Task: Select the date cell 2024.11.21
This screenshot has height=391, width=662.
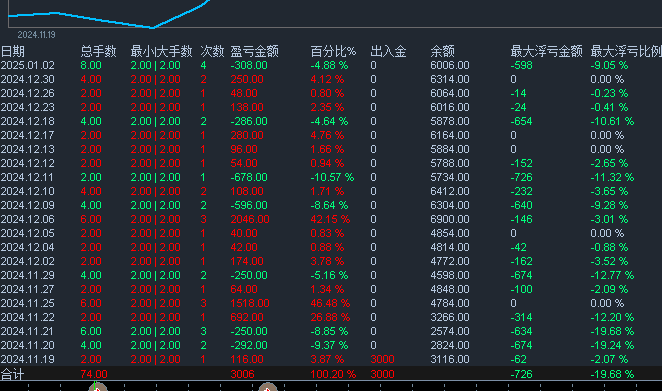Action: 28,331
